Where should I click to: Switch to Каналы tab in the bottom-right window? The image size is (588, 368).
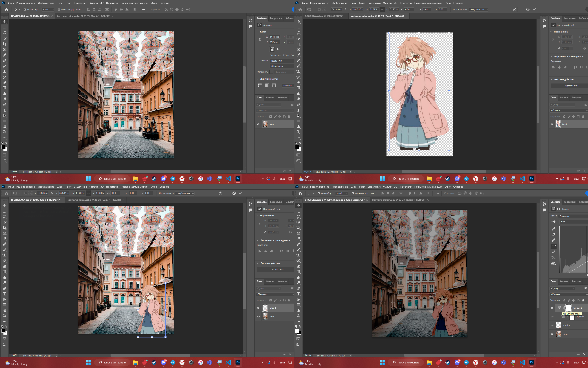pyautogui.click(x=563, y=281)
